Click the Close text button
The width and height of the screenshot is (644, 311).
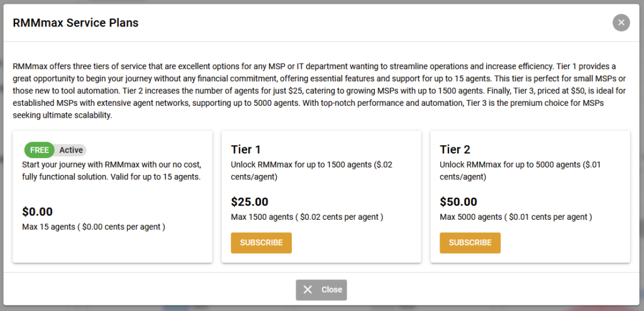(321, 290)
